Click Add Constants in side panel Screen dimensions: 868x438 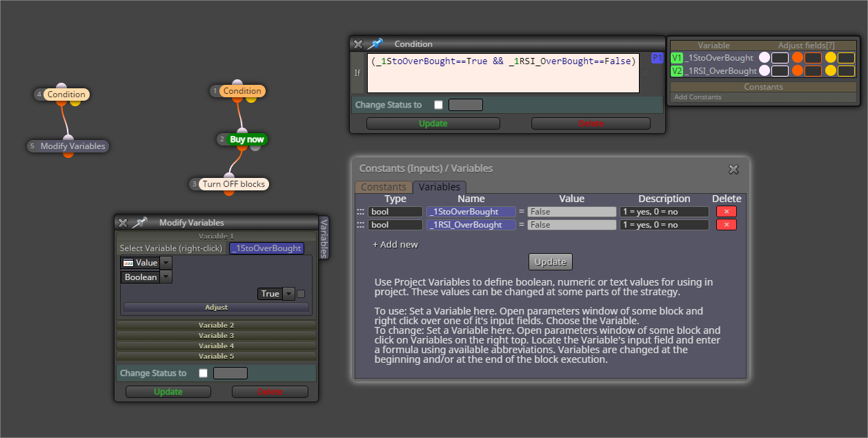pos(698,97)
